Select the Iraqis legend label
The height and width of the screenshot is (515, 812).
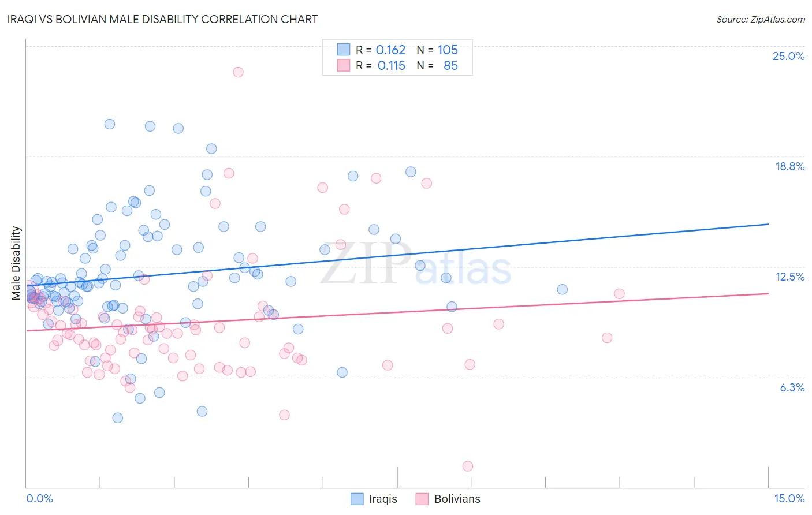(383, 499)
